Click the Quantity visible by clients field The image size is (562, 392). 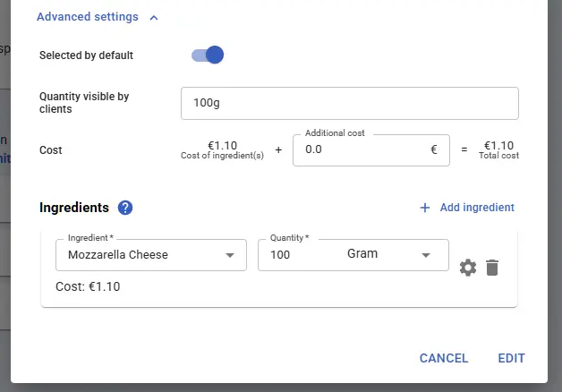[x=349, y=103]
